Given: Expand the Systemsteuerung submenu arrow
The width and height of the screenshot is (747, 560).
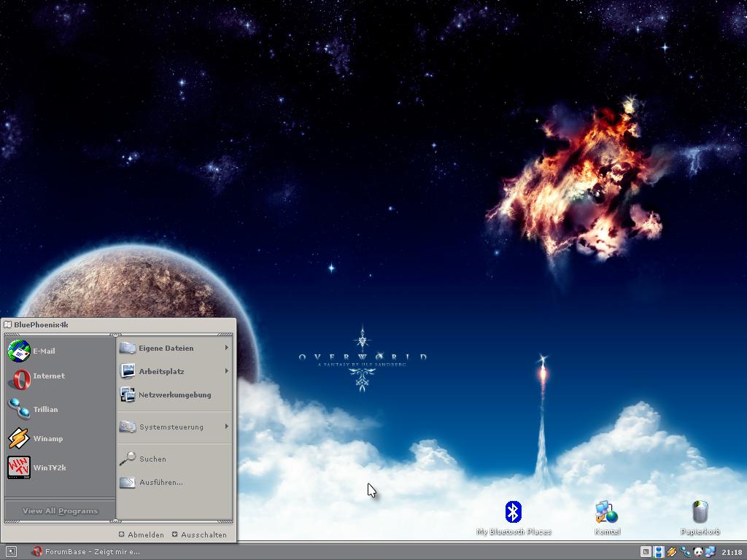Looking at the screenshot, I should pos(227,427).
